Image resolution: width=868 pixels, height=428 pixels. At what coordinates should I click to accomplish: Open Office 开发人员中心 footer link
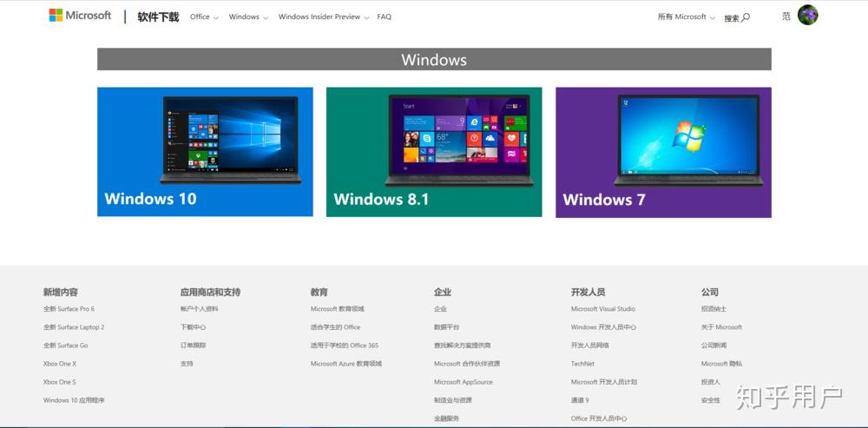point(599,418)
